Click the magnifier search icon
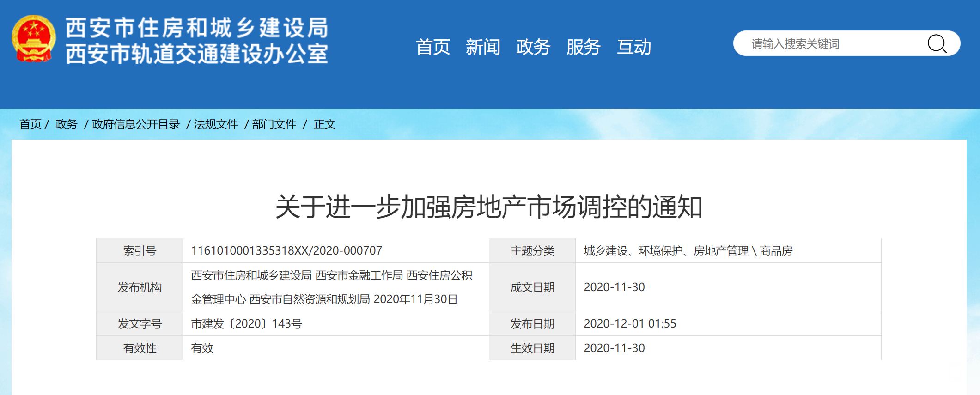The height and width of the screenshot is (395, 980). tap(937, 44)
